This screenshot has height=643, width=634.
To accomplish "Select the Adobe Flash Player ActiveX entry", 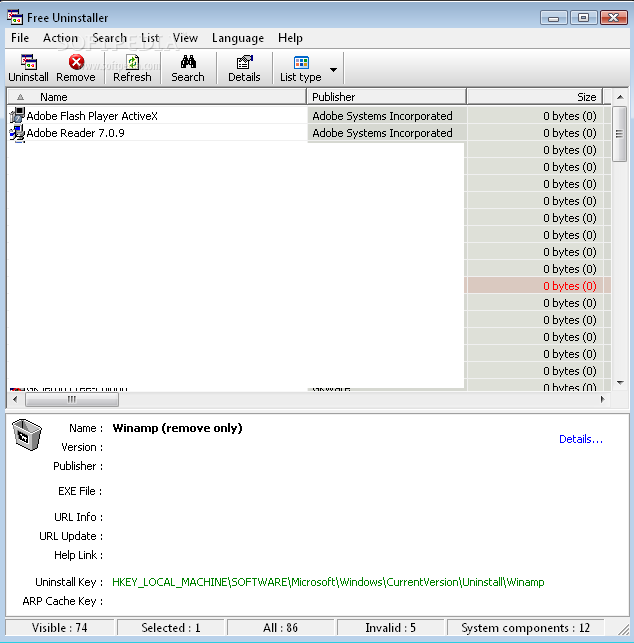I will pos(92,116).
